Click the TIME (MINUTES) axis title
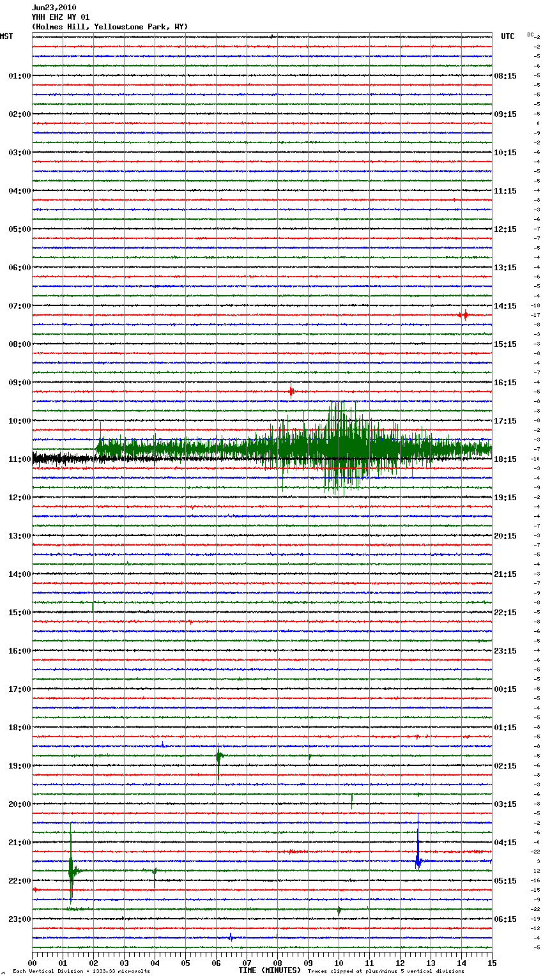The width and height of the screenshot is (543, 980). 270,970
